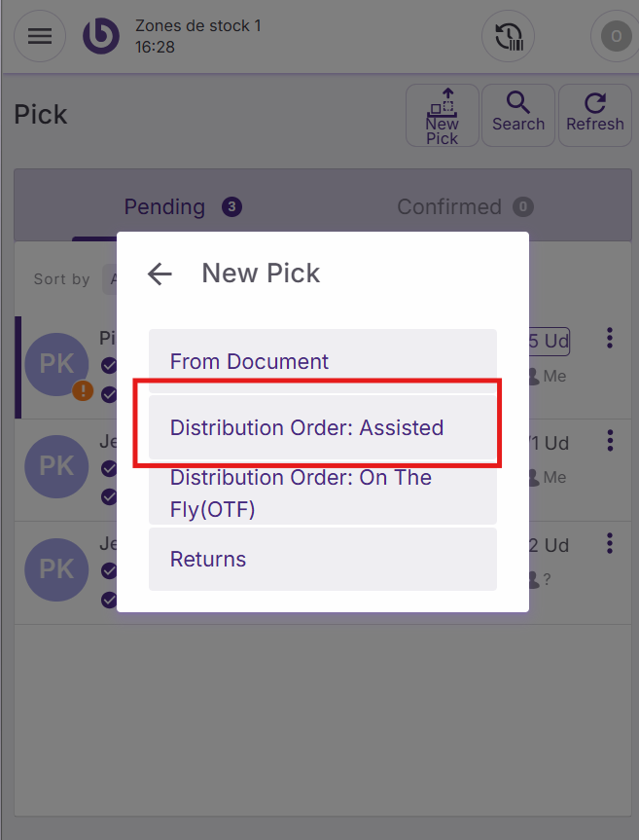Click the New Pick toolbar button
Image resolution: width=639 pixels, height=840 pixels.
pos(442,116)
